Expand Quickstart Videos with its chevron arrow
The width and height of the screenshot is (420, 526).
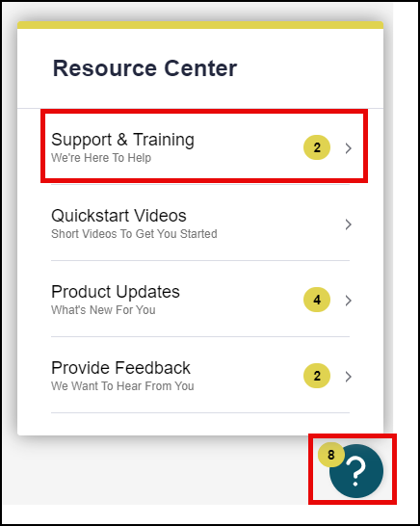pos(349,224)
